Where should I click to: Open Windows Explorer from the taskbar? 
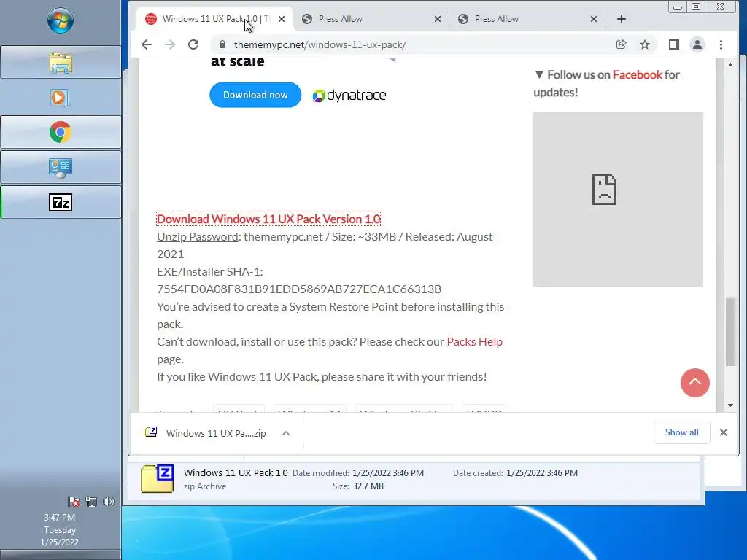[61, 63]
